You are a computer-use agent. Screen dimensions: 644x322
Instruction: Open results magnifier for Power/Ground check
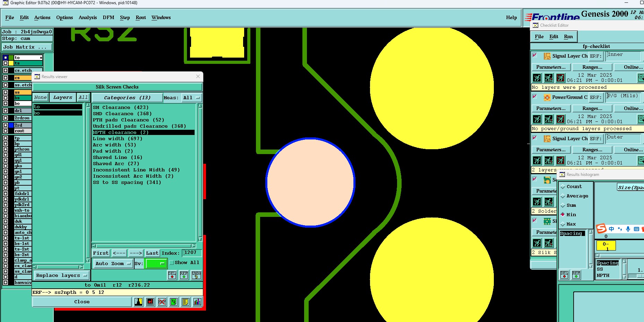[x=641, y=119]
